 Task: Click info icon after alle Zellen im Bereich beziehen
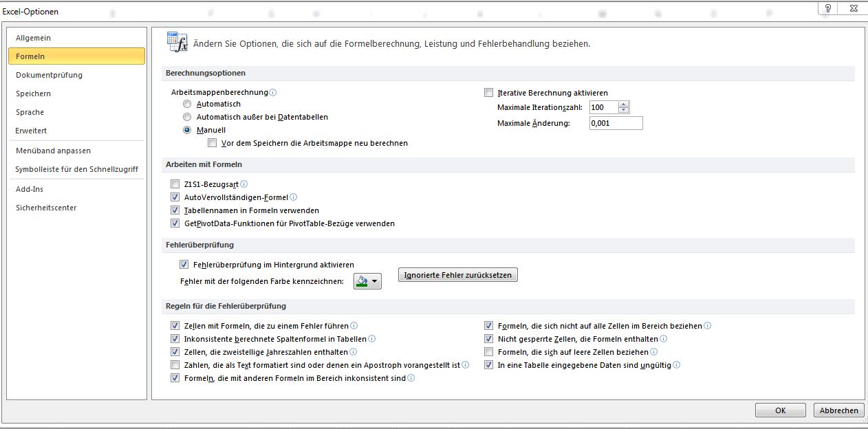pos(708,326)
